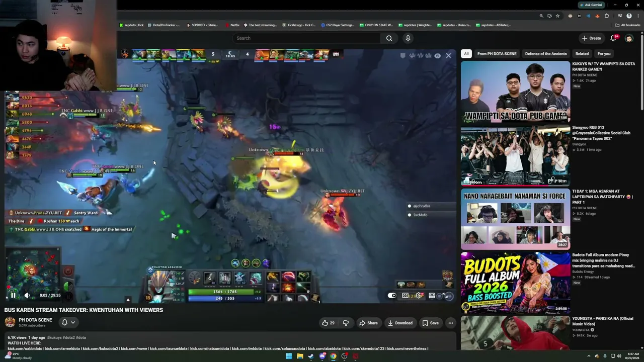Open Chrome from the taskbar
644x362 pixels.
pos(333,356)
